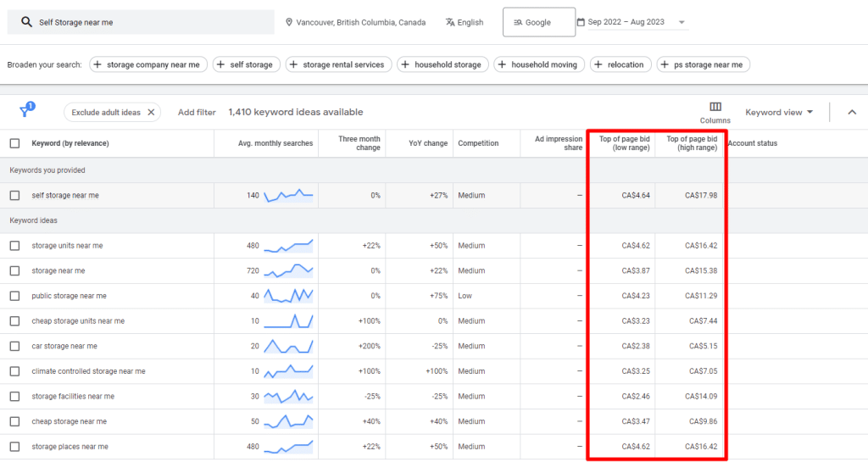Add relocation suggestion chip
This screenshot has height=462, width=868.
(620, 64)
